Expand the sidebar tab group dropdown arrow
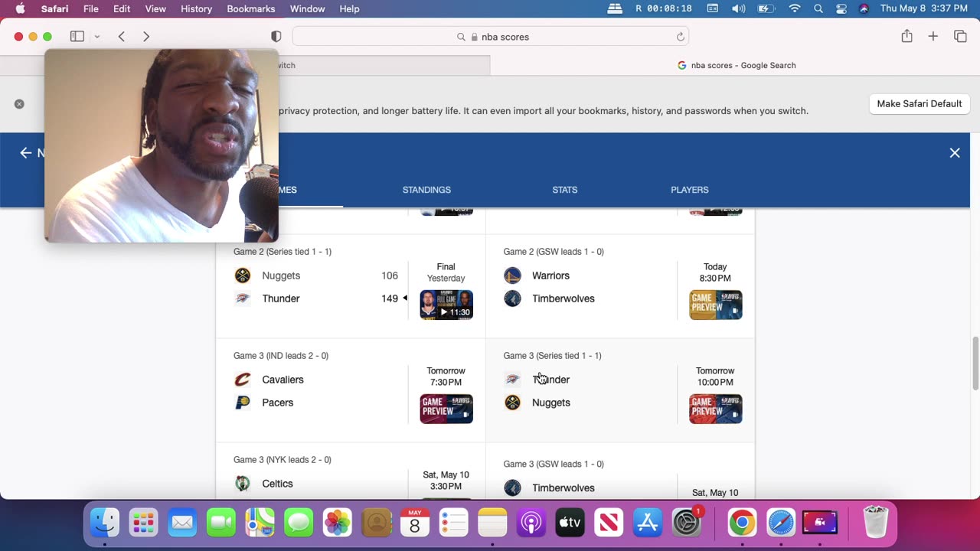Viewport: 980px width, 551px height. pyautogui.click(x=97, y=37)
